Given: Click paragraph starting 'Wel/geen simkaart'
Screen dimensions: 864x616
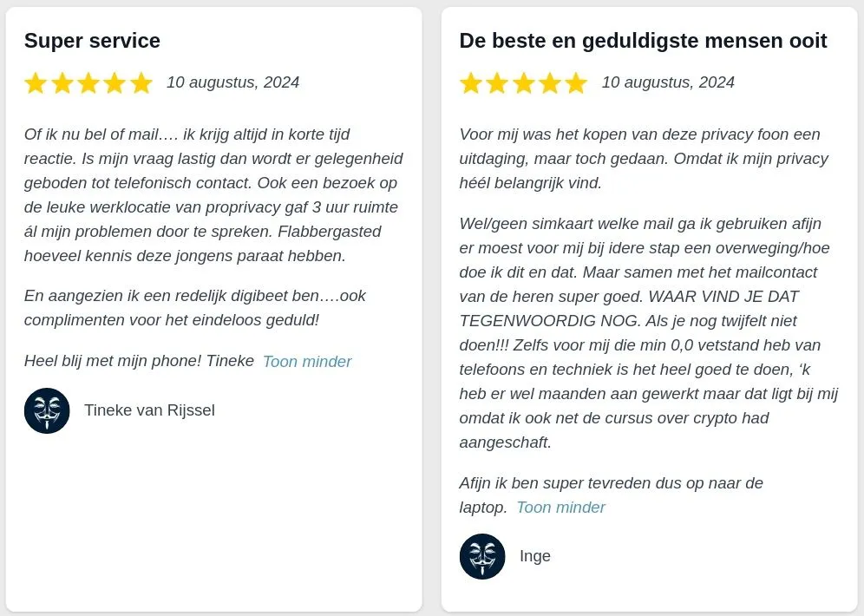Looking at the screenshot, I should [x=649, y=333].
